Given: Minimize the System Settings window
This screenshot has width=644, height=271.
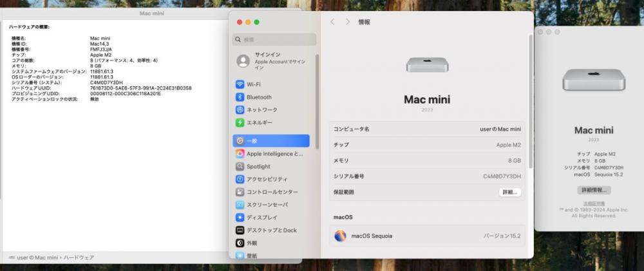Looking at the screenshot, I should (248, 22).
